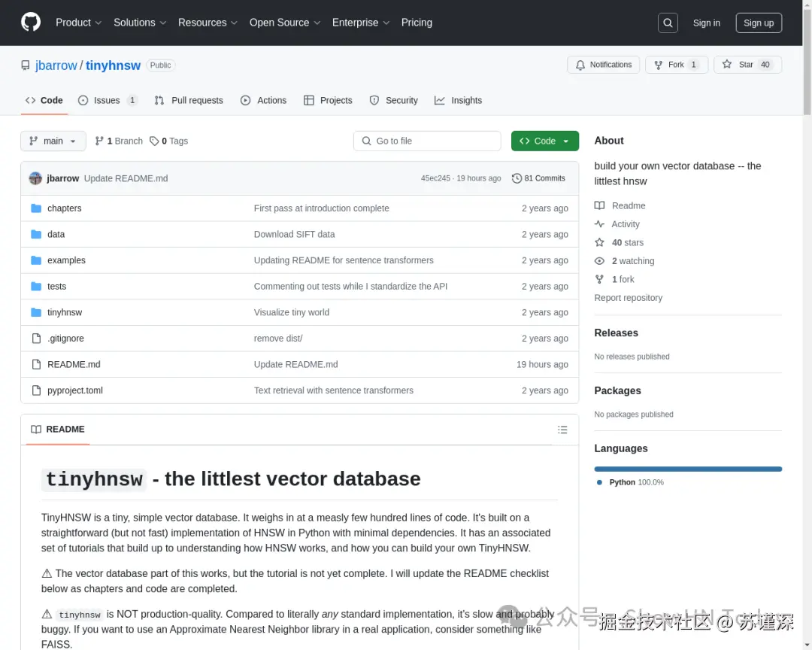Open 'First pass at introduction complete' commit
The width and height of the screenshot is (812, 650).
click(x=321, y=208)
